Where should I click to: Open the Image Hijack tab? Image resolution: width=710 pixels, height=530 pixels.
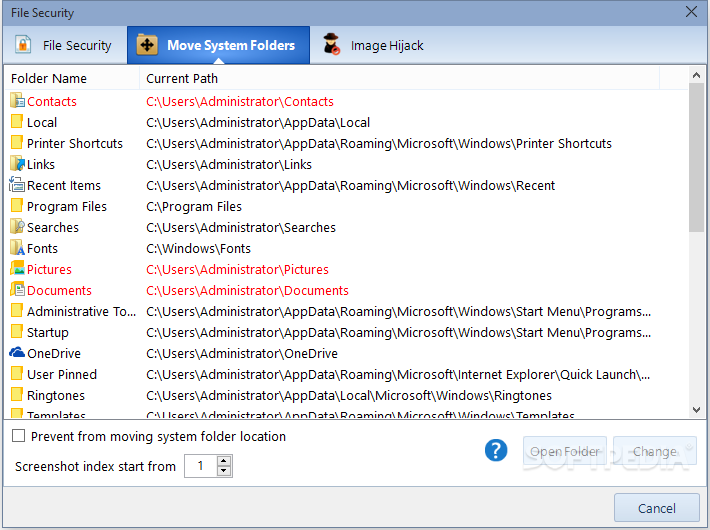[x=374, y=45]
